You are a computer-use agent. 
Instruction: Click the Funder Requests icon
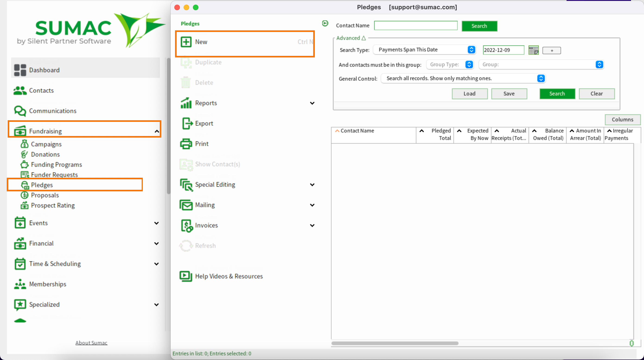click(25, 175)
